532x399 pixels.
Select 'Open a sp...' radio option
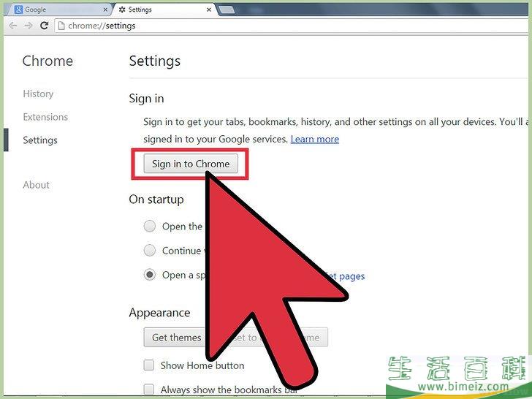click(x=150, y=275)
